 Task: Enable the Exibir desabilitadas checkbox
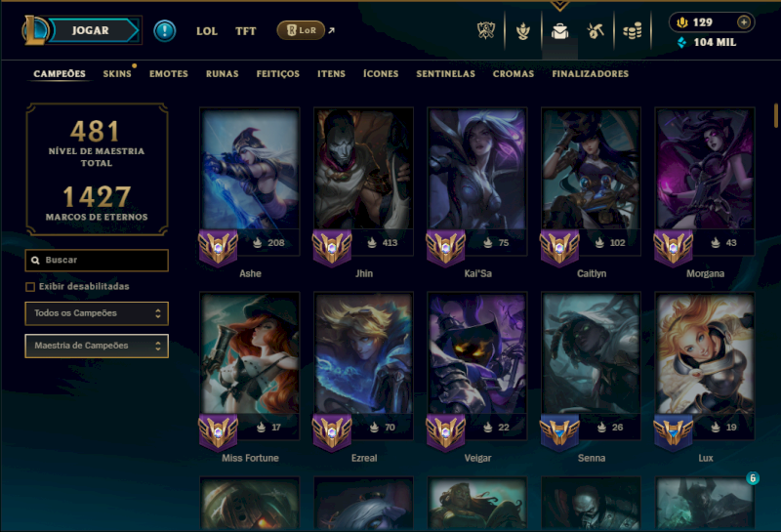point(30,287)
